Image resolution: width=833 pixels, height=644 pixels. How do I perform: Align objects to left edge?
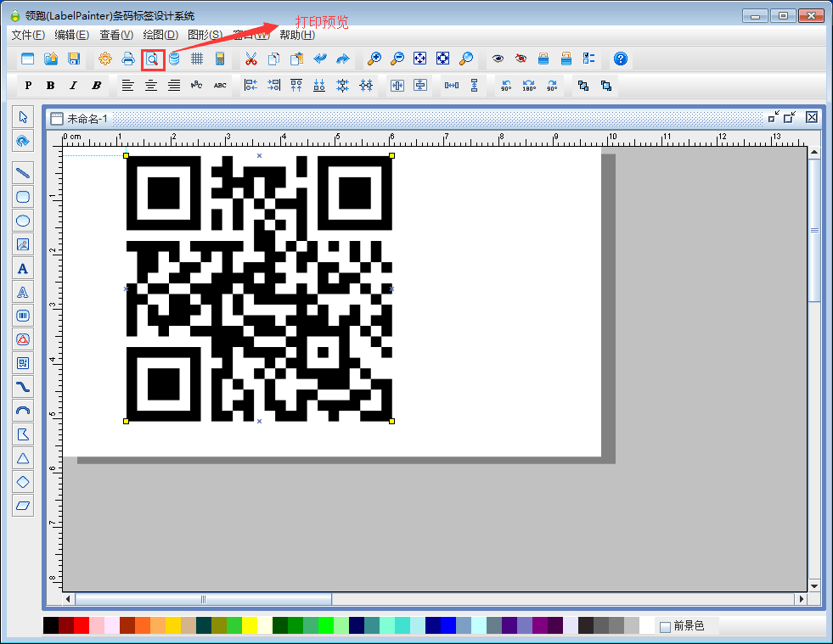click(x=250, y=86)
